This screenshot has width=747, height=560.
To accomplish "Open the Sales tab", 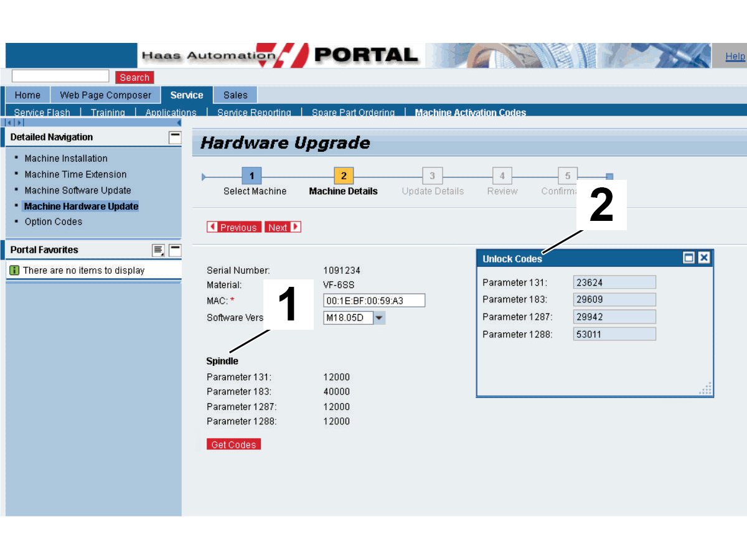I will tap(235, 95).
